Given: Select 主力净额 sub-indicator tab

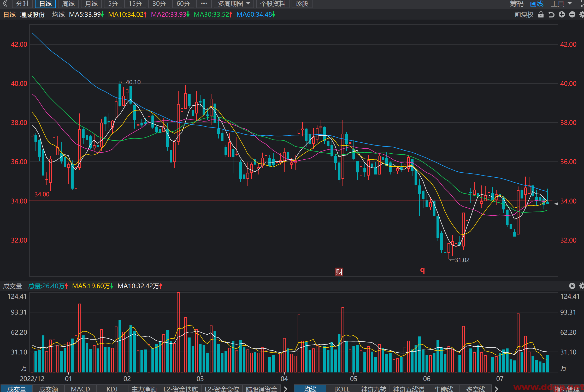Looking at the screenshot, I should coord(144,389).
